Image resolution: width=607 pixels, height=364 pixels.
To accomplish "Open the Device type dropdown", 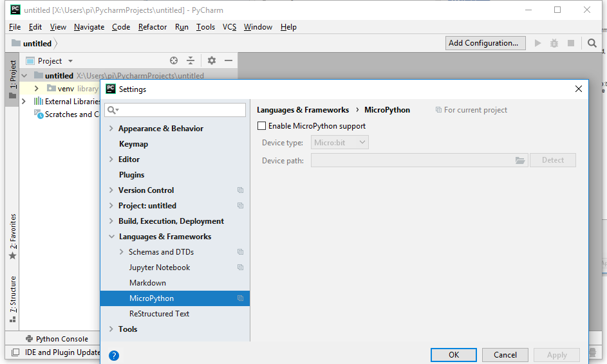I will click(340, 143).
